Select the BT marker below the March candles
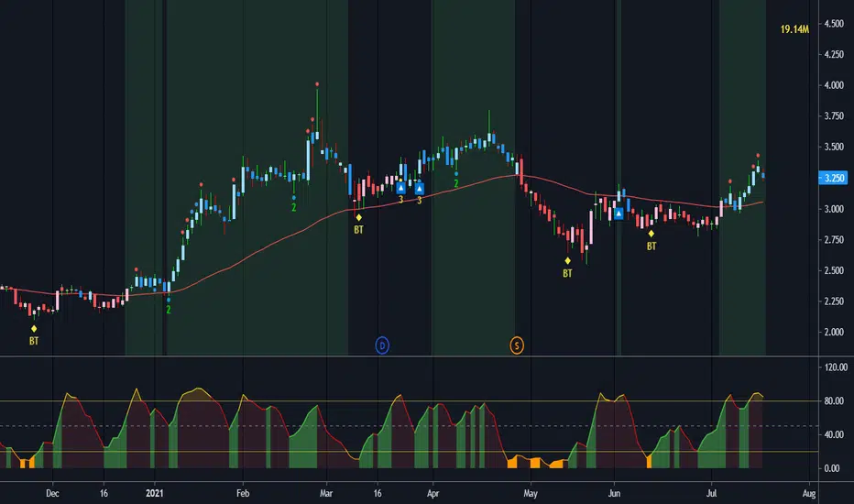 pyautogui.click(x=358, y=224)
